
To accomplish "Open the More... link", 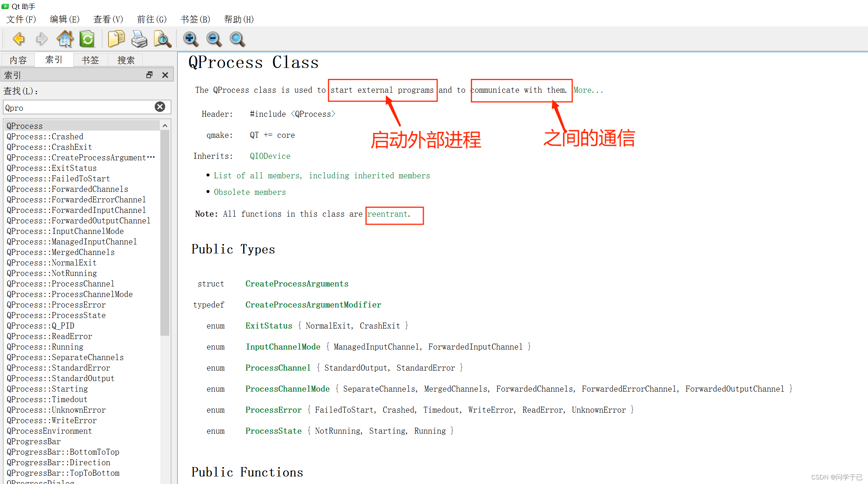I will [x=588, y=90].
